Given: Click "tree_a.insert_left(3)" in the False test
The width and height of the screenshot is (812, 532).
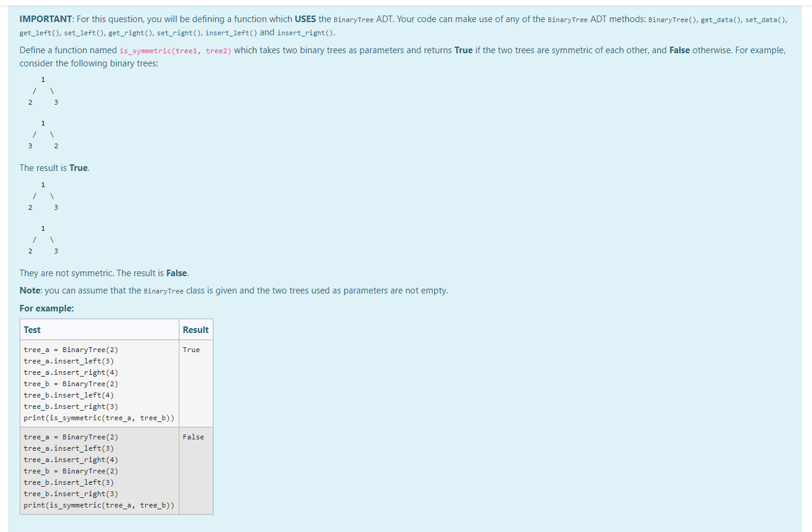Looking at the screenshot, I should click(x=69, y=448).
